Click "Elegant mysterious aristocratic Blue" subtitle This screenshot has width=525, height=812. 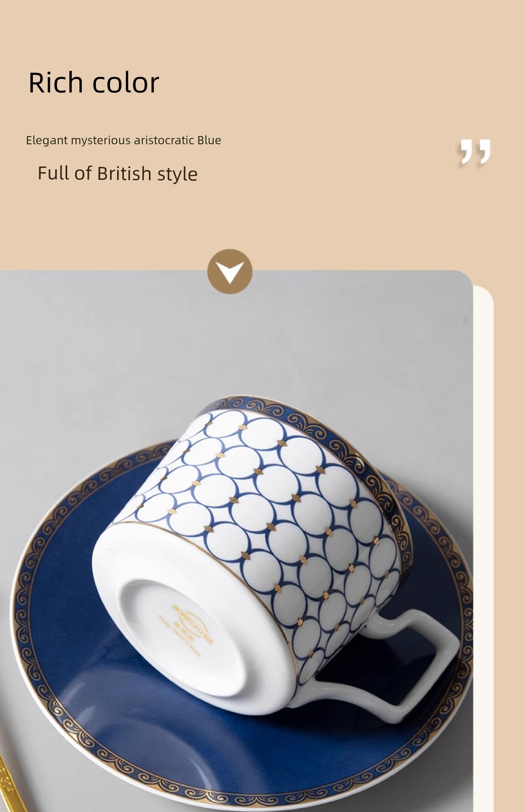(x=124, y=140)
